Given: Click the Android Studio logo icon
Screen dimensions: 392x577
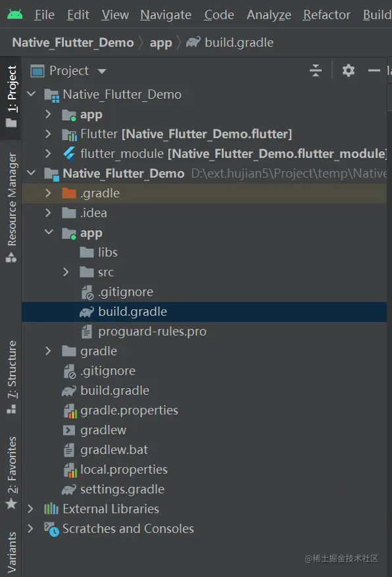Looking at the screenshot, I should [x=14, y=14].
